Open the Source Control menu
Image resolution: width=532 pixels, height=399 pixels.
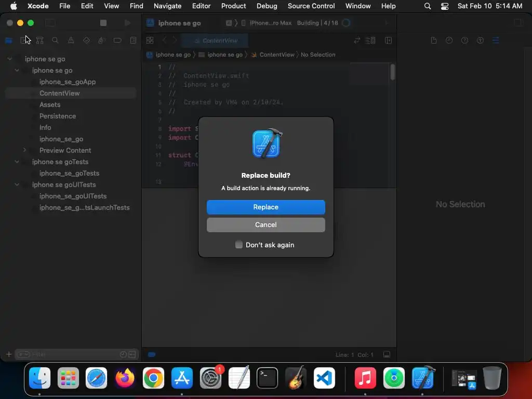pos(311,6)
